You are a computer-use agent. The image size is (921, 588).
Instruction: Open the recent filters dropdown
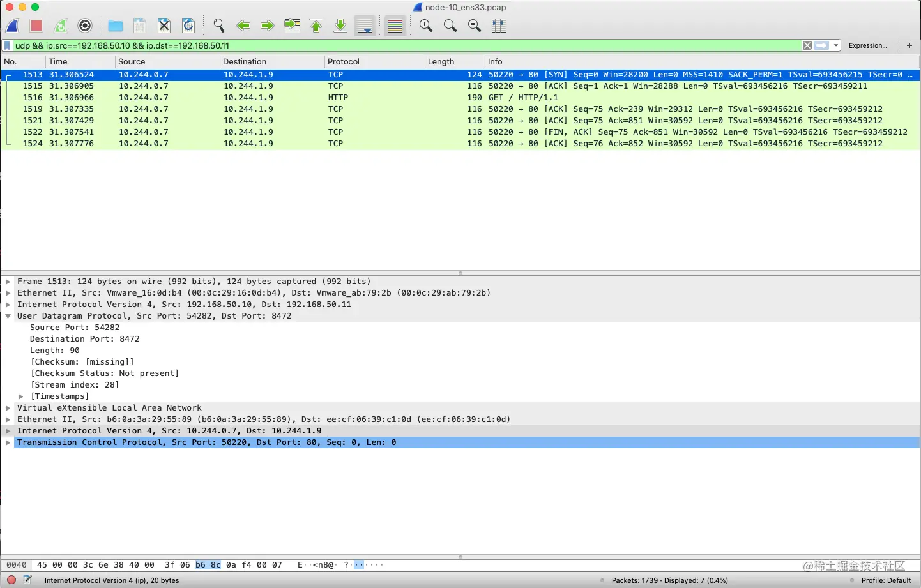tap(836, 45)
